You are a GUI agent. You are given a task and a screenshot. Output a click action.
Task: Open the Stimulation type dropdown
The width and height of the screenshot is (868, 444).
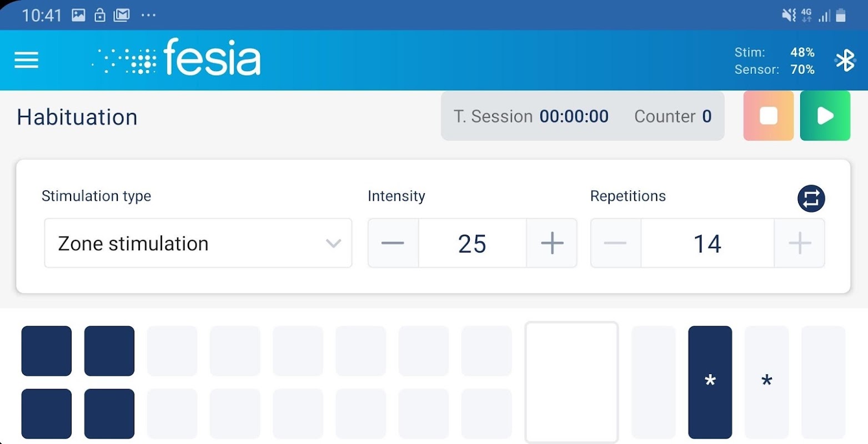pyautogui.click(x=198, y=243)
